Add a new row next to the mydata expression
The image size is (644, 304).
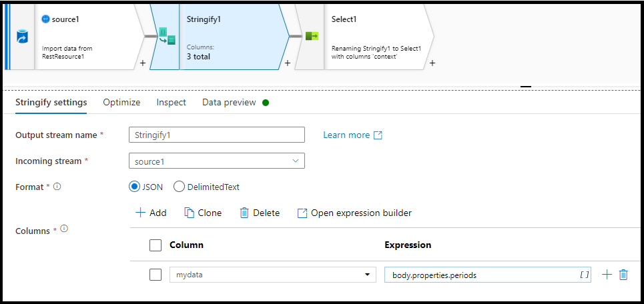(x=607, y=275)
